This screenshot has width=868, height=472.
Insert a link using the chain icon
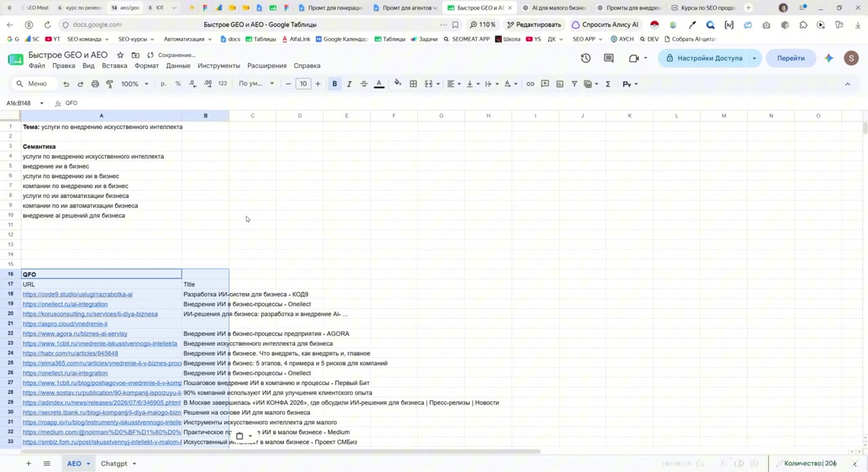click(530, 84)
